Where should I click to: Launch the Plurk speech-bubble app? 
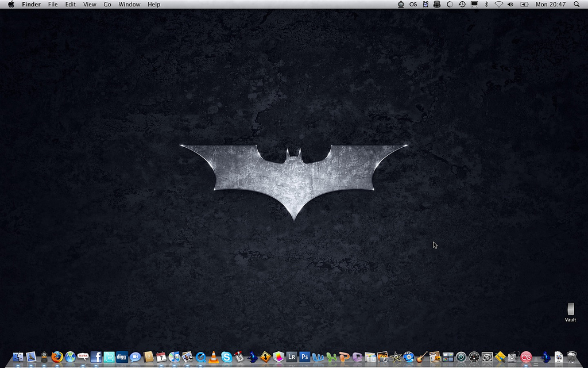tap(83, 356)
